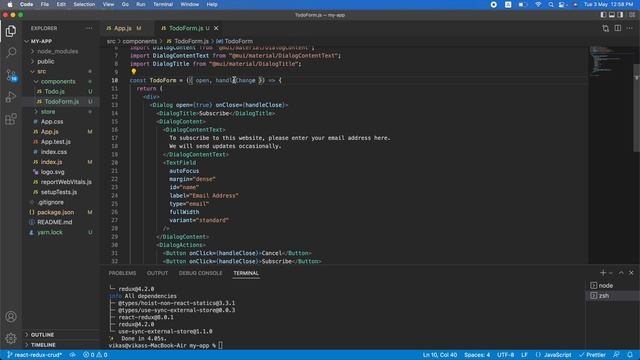Close the TodoForm.js editor tab
The height and width of the screenshot is (360, 640).
pyautogui.click(x=216, y=28)
